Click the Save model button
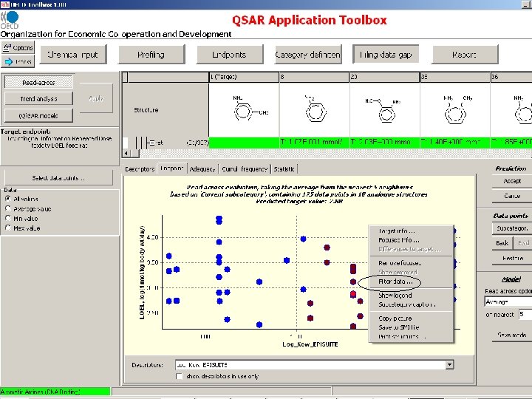The width and height of the screenshot is (532, 399). point(512,335)
